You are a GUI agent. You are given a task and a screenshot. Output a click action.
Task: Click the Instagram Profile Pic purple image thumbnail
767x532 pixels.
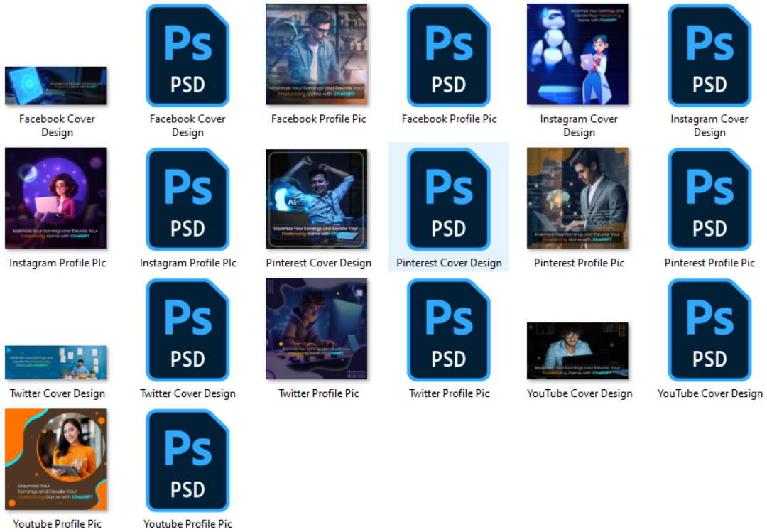pyautogui.click(x=55, y=198)
